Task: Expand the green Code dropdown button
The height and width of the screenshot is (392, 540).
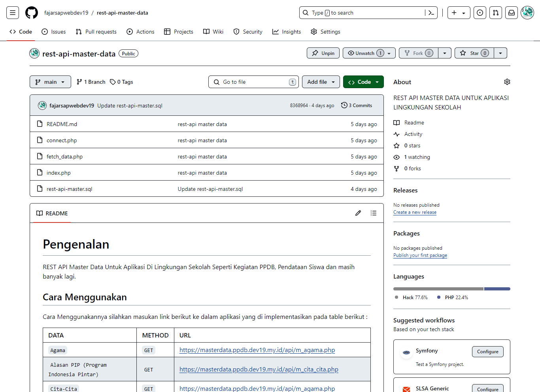Action: click(x=363, y=82)
